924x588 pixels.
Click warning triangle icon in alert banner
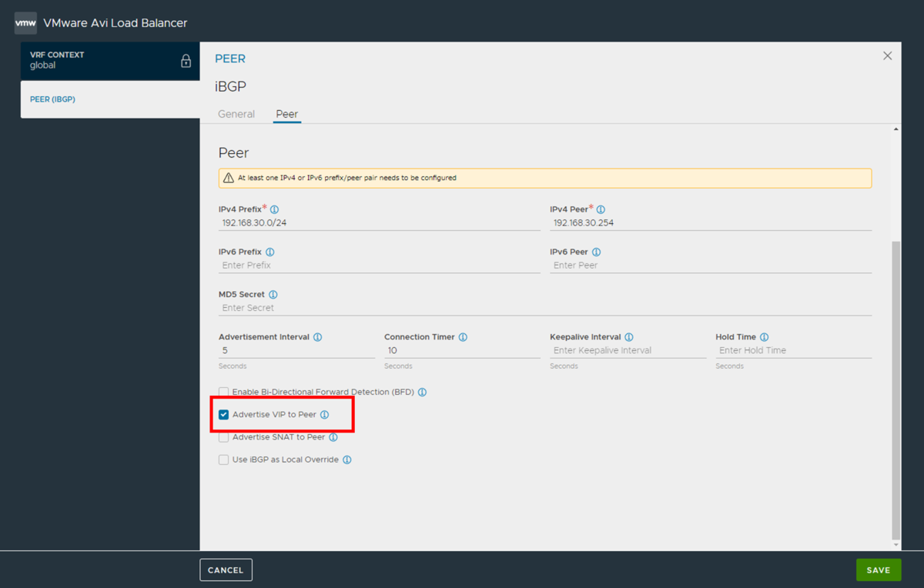coord(228,178)
